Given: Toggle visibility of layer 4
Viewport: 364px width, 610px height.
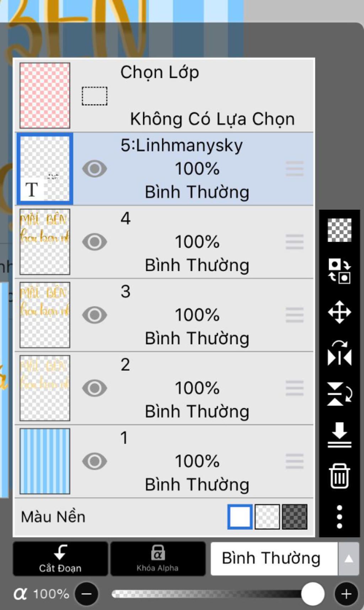Looking at the screenshot, I should pos(95,242).
